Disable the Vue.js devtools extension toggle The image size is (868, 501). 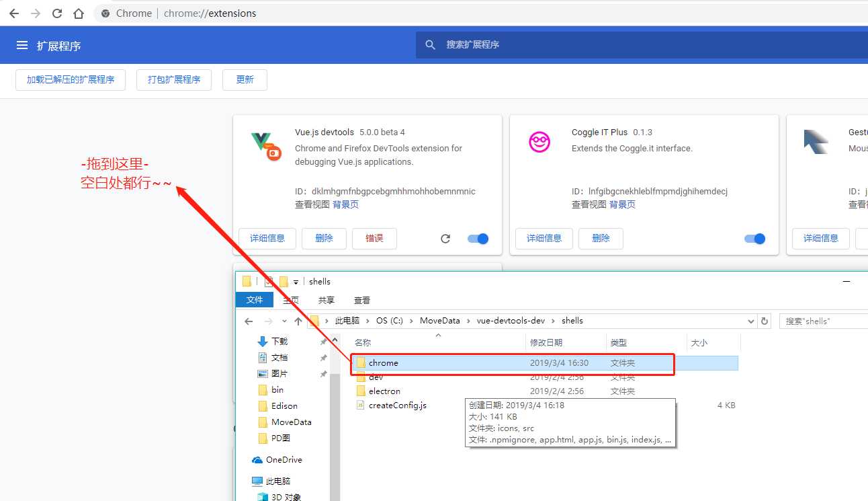pyautogui.click(x=478, y=239)
